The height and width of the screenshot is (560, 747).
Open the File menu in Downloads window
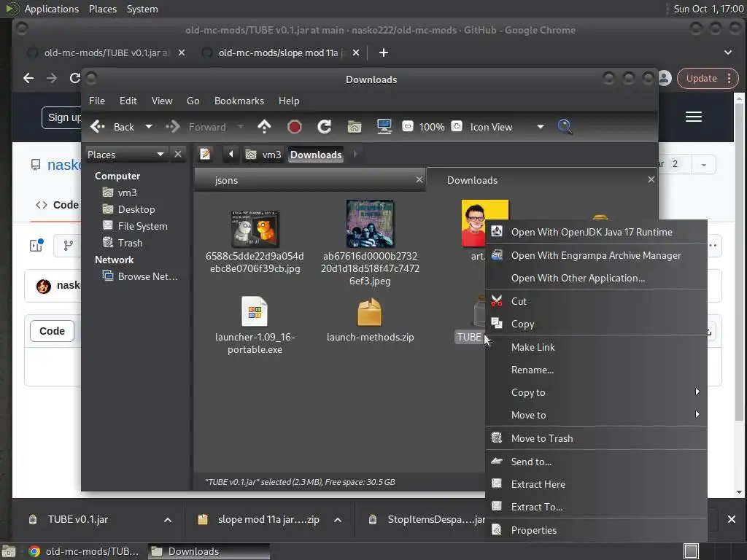pos(97,101)
